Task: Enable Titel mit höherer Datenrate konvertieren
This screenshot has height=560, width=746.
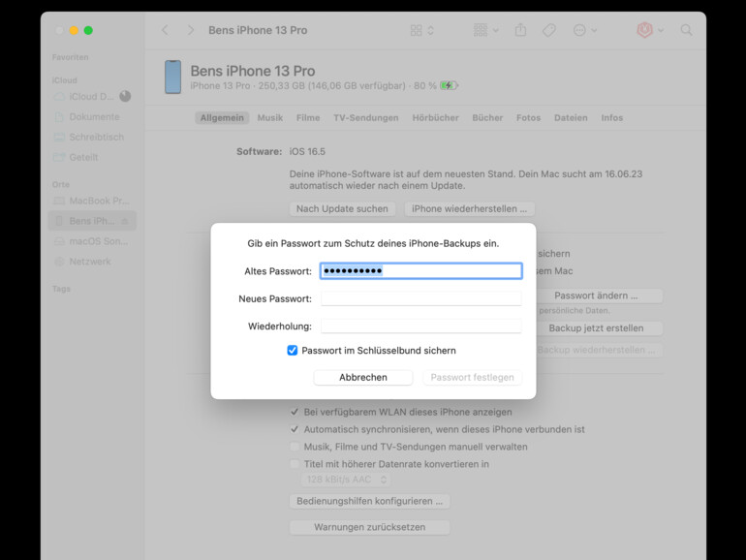Action: pyautogui.click(x=295, y=464)
